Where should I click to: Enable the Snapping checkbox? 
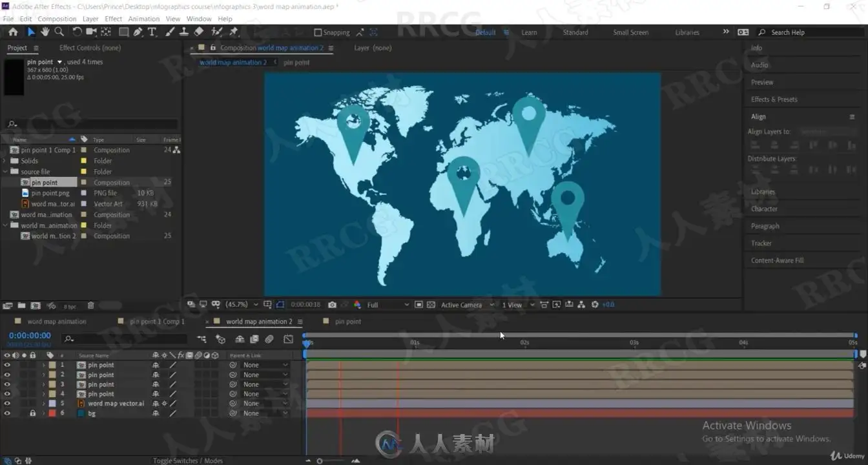(x=318, y=32)
